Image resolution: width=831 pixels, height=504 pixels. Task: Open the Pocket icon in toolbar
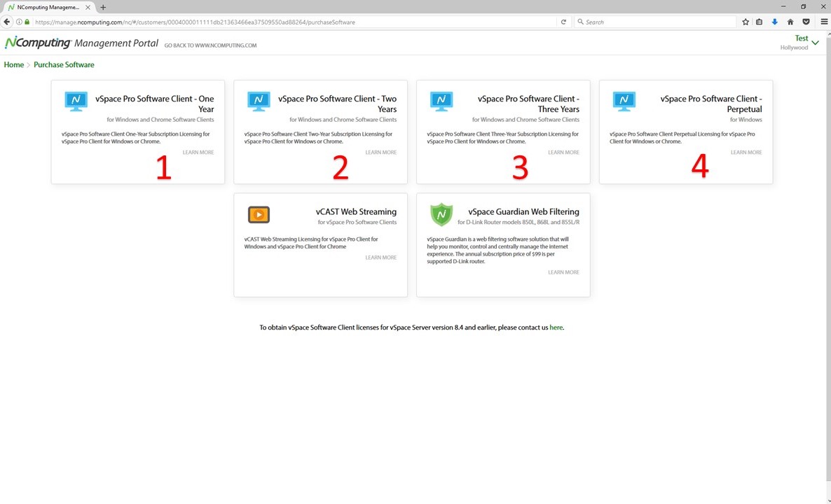tap(806, 22)
